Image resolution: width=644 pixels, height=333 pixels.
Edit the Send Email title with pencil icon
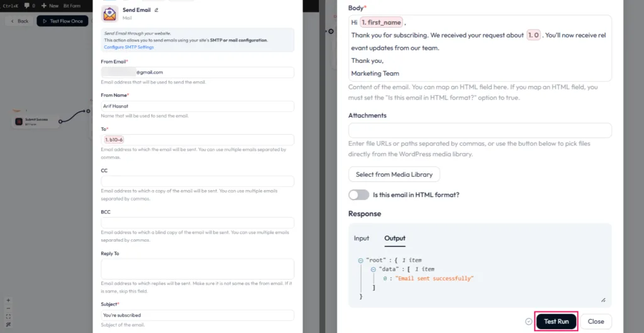click(x=156, y=10)
